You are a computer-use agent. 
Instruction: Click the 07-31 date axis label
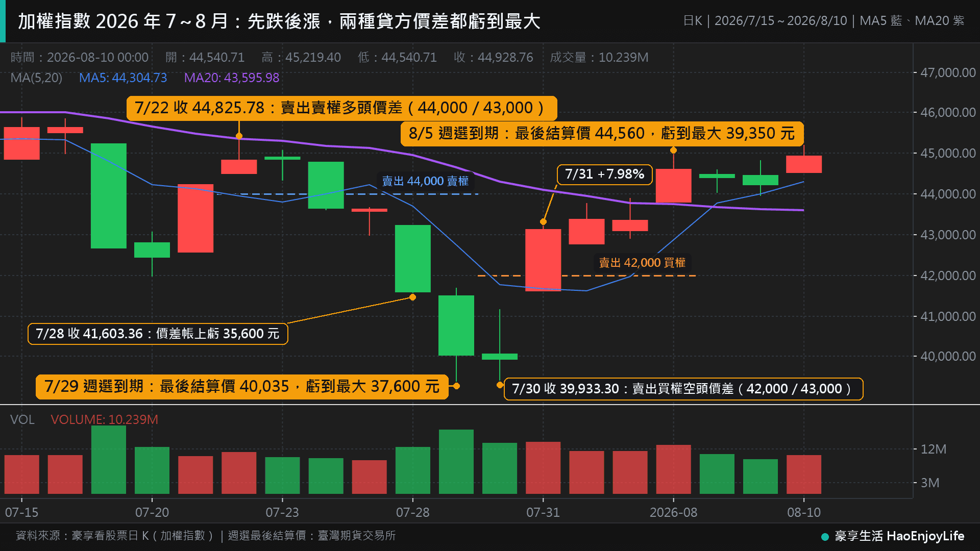tap(543, 512)
